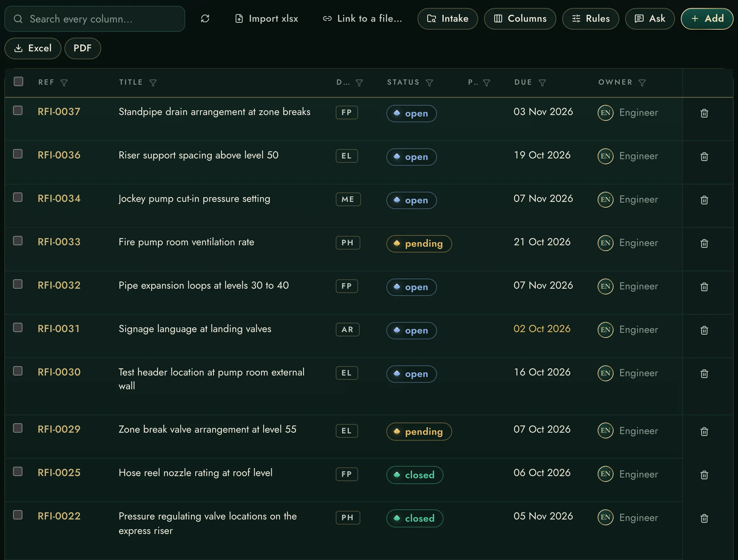Export as PDF
The image size is (738, 560).
(x=82, y=48)
